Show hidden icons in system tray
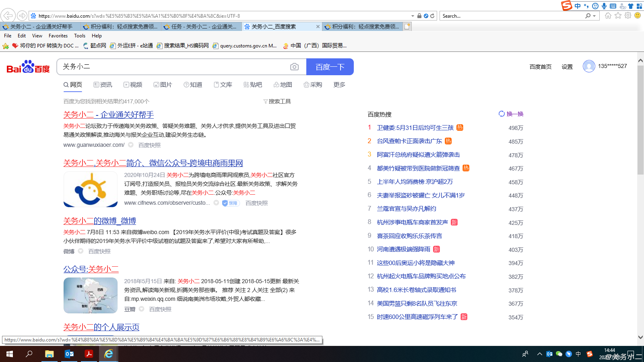 (539, 354)
